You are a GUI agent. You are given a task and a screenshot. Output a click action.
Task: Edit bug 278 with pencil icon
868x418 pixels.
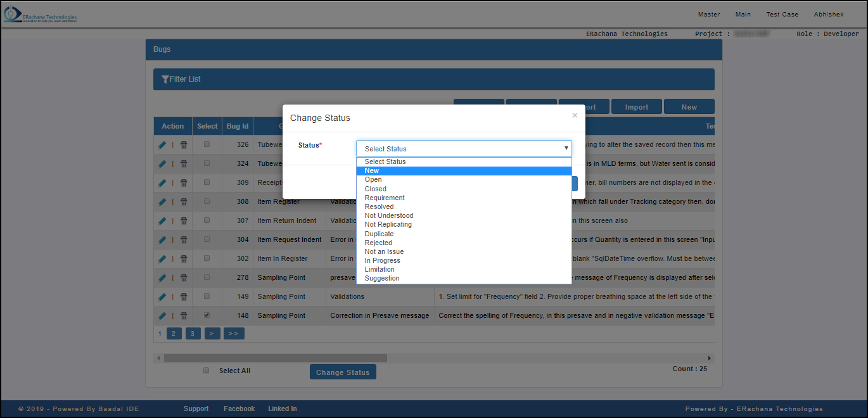162,278
